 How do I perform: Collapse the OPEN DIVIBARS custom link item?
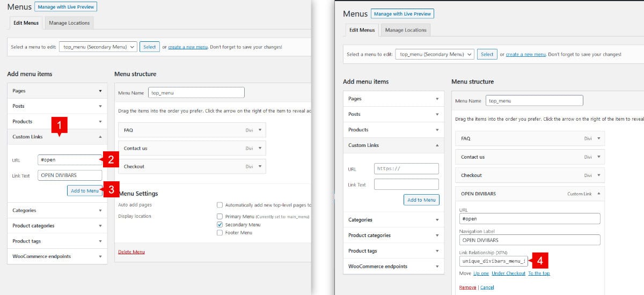coord(598,194)
